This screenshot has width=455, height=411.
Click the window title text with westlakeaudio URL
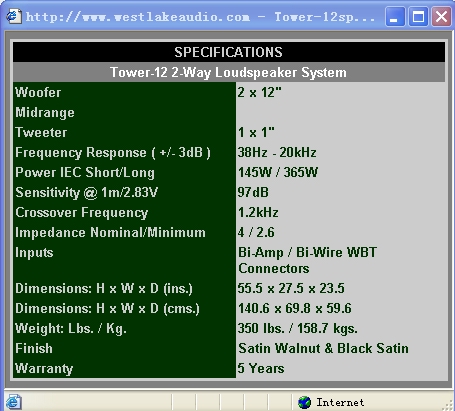tap(200, 17)
